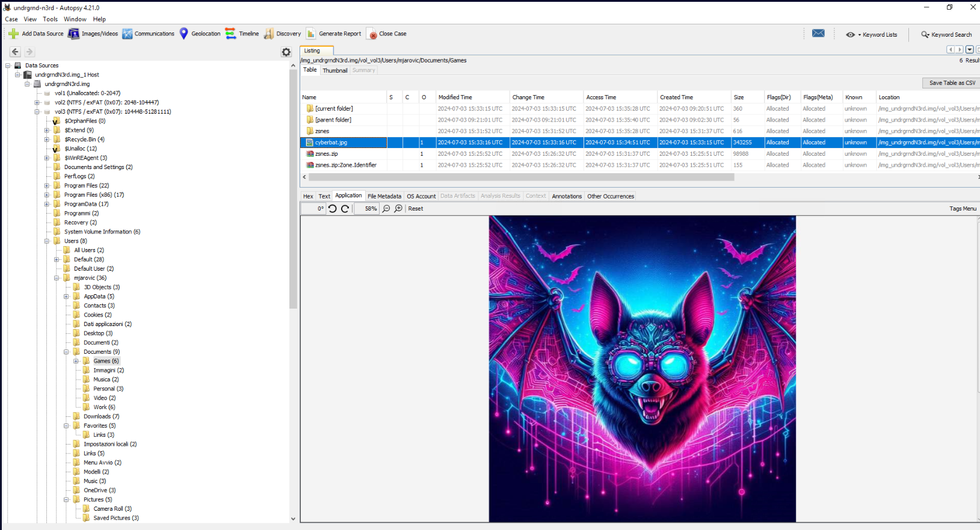Sort table by Name column header
The width and height of the screenshot is (980, 530).
coord(344,97)
